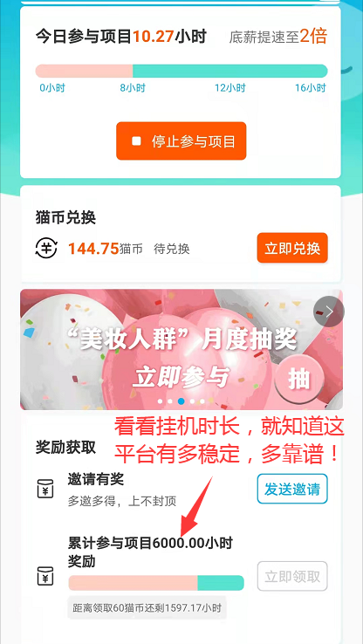
Task: Tap the 6000-hour reward progress bar
Action: click(x=156, y=583)
